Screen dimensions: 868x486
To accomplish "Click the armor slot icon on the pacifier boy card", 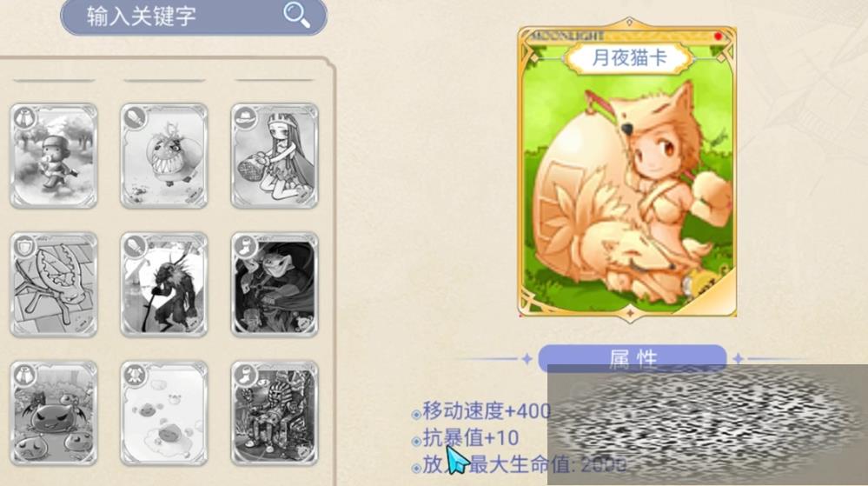I will (23, 117).
